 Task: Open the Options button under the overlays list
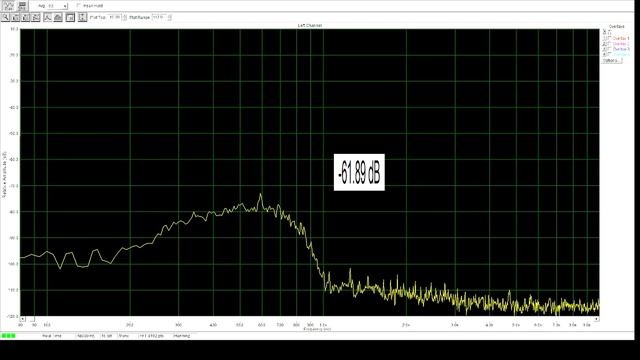(x=612, y=60)
